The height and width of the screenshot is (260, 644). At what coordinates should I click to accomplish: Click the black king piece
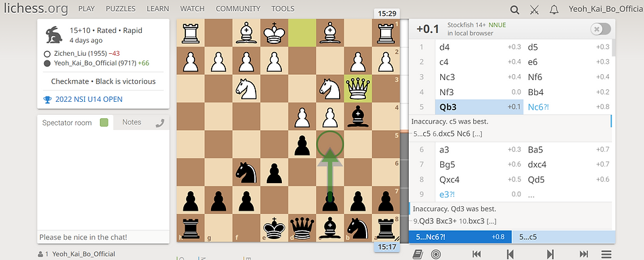point(274,228)
